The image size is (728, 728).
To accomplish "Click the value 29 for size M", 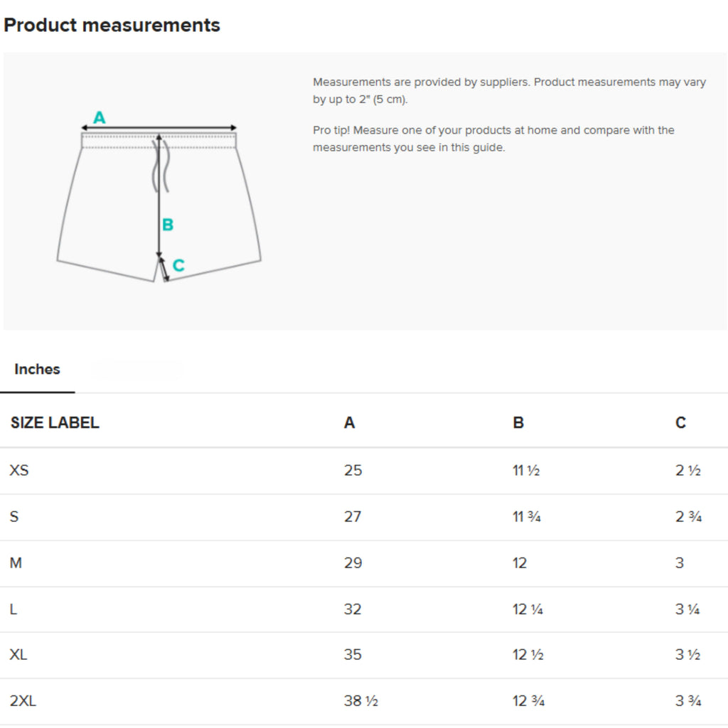I will point(353,562).
